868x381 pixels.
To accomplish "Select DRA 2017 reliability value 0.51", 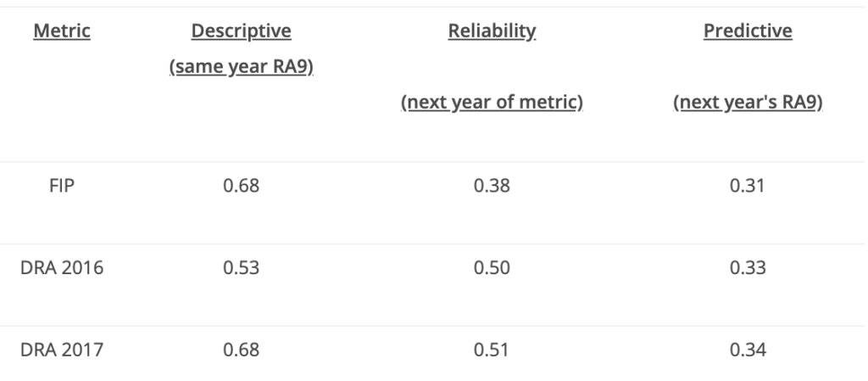I will pos(492,350).
